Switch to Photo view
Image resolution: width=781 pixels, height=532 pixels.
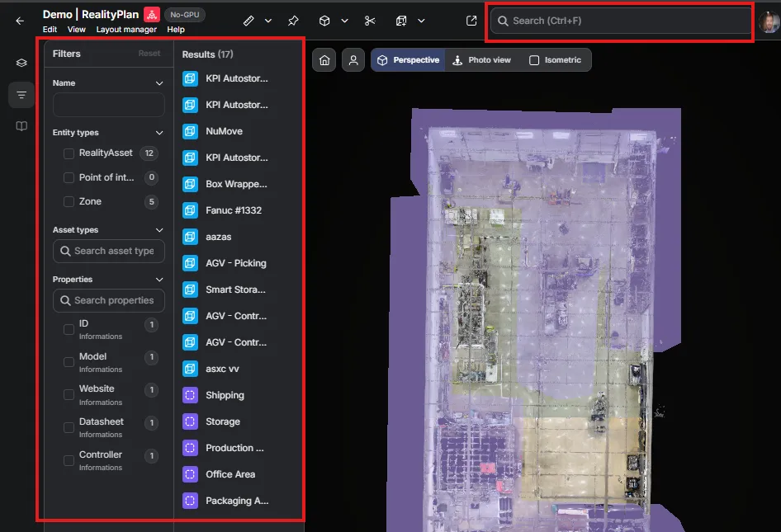[481, 60]
